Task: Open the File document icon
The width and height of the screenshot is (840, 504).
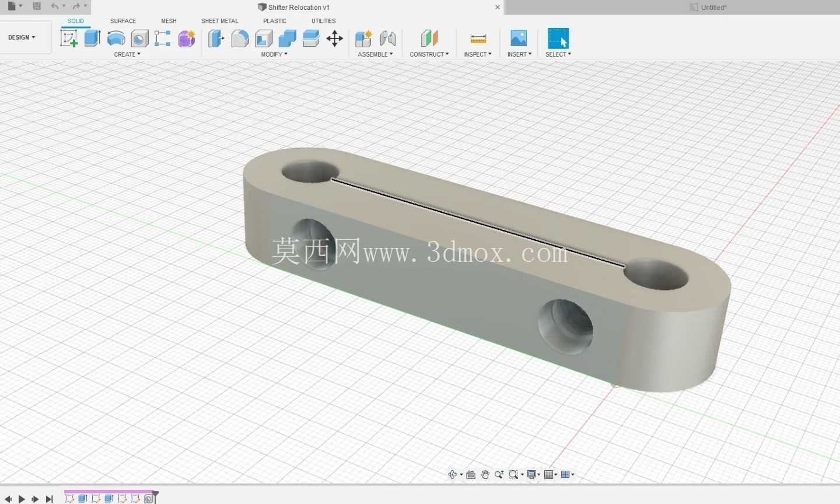Action: pyautogui.click(x=12, y=6)
